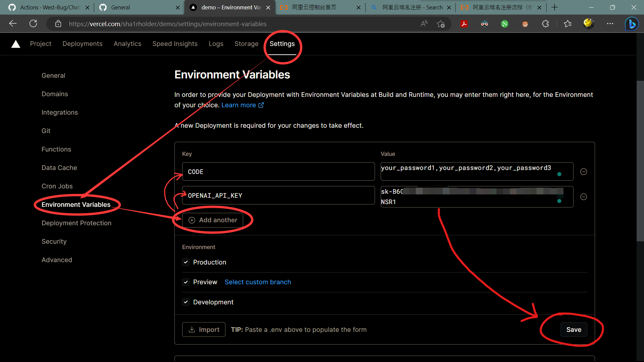The image size is (644, 362).
Task: Select Domains in the settings sidebar
Action: 55,94
